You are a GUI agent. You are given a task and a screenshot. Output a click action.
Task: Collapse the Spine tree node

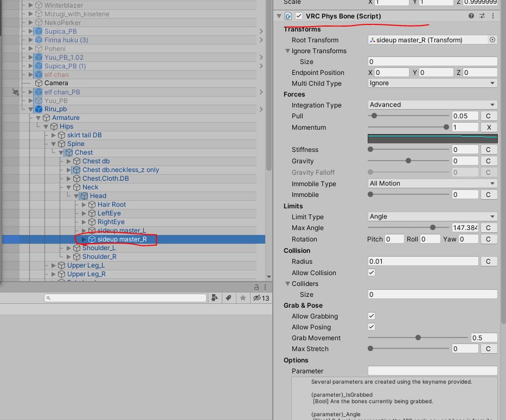pos(54,144)
